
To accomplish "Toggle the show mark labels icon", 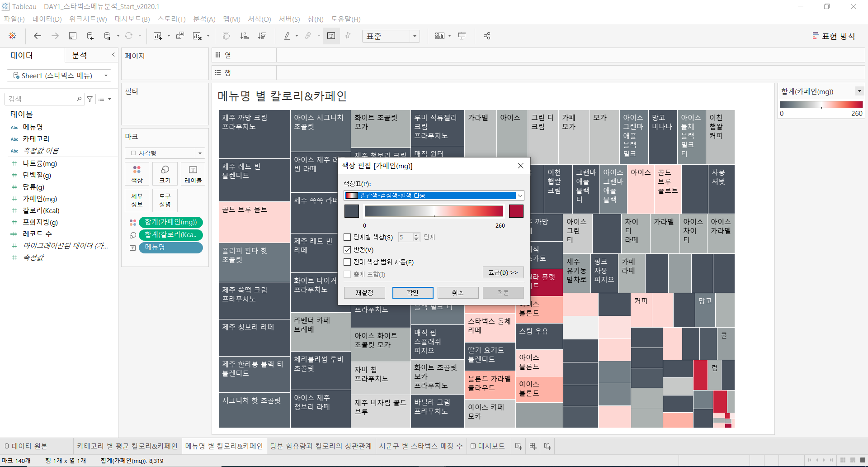I will pyautogui.click(x=331, y=36).
